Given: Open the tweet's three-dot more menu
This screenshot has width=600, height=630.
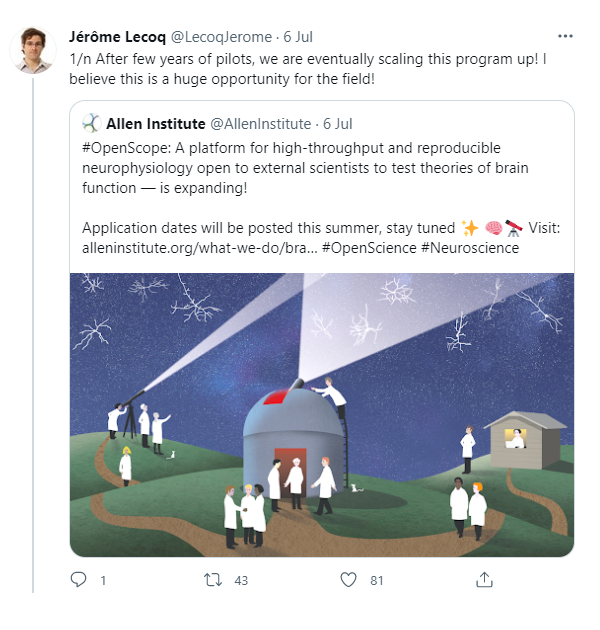Looking at the screenshot, I should point(566,37).
